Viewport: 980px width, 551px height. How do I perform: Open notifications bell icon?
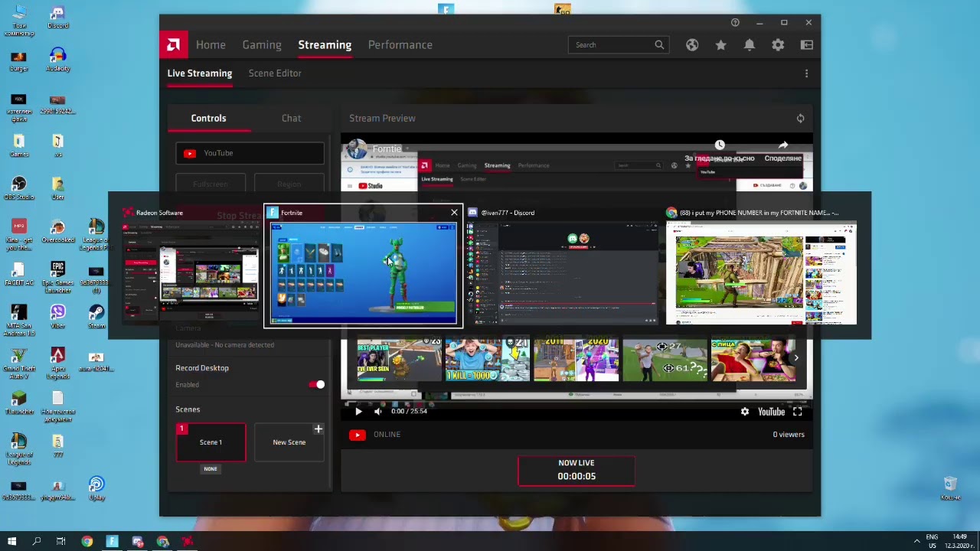pos(750,44)
